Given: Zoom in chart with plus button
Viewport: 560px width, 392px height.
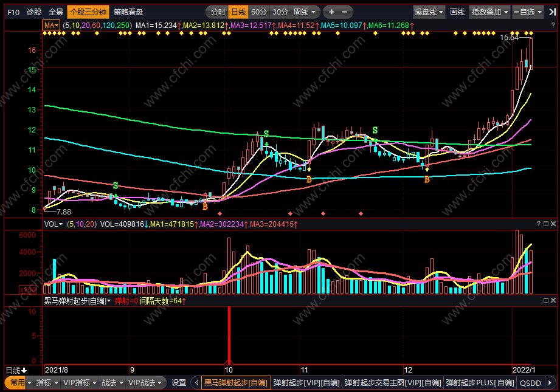Looking at the screenshot, I should tap(331, 12).
